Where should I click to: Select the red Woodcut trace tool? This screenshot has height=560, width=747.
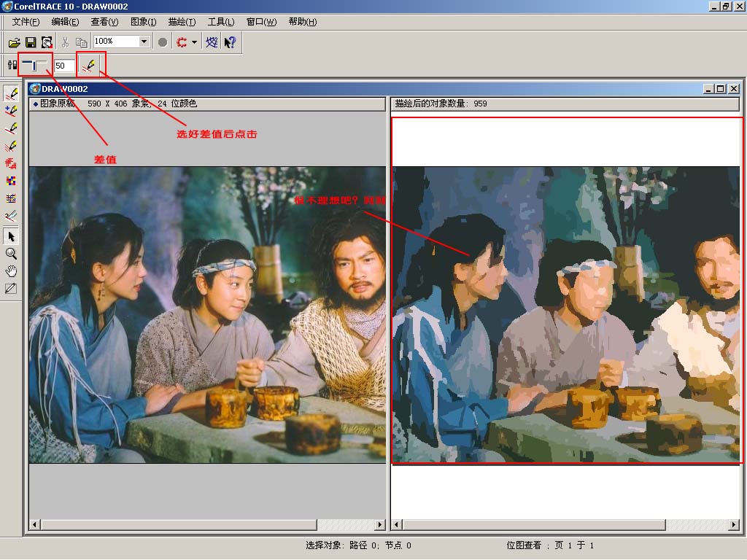(11, 163)
